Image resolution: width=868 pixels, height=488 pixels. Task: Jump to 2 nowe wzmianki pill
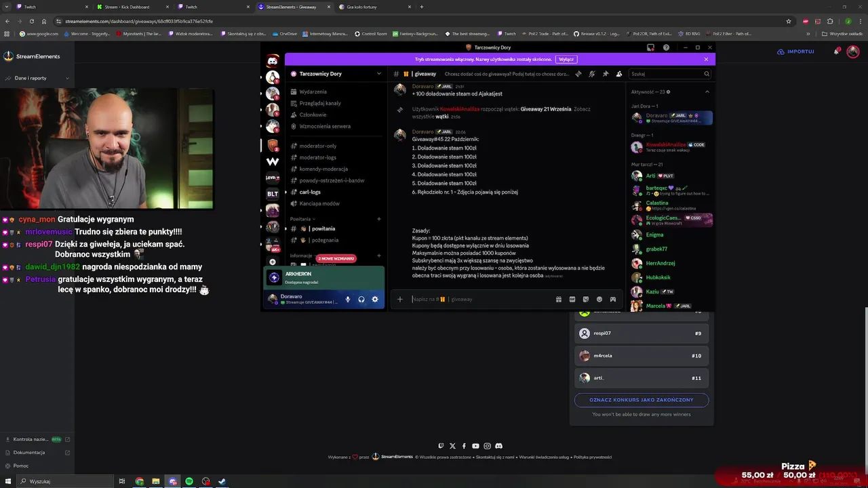click(x=336, y=258)
